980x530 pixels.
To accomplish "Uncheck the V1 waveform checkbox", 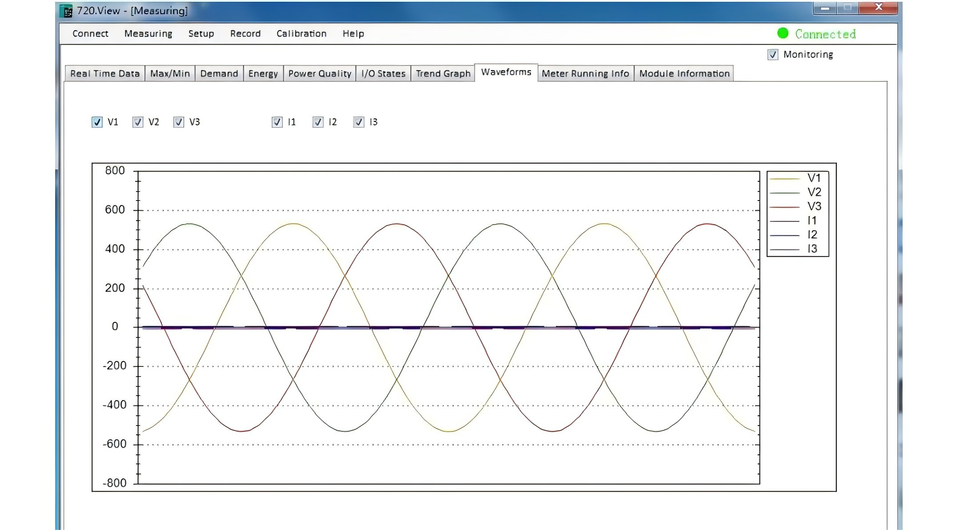I will [97, 122].
